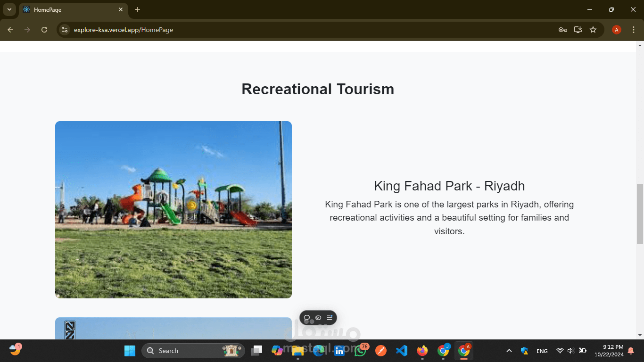Click the King Fahad Park - Riyadh title
The height and width of the screenshot is (362, 644).
[x=449, y=186]
